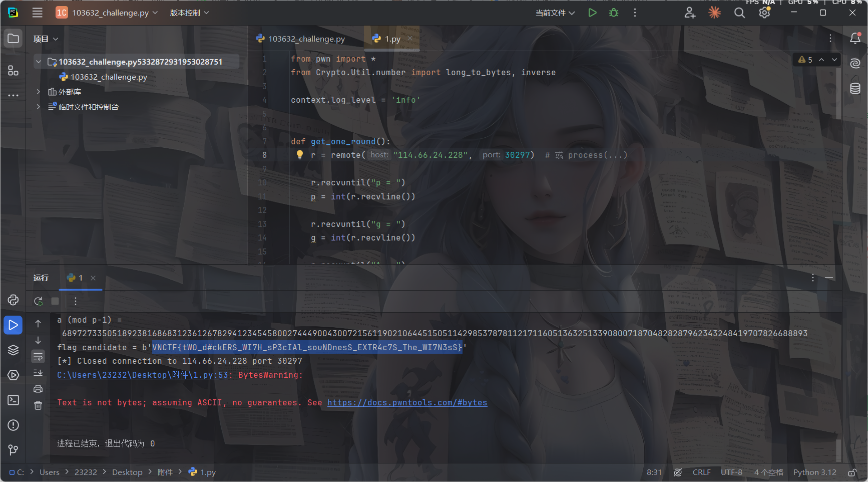Image resolution: width=868 pixels, height=482 pixels.
Task: Toggle the Project tool window folder button
Action: click(x=14, y=39)
